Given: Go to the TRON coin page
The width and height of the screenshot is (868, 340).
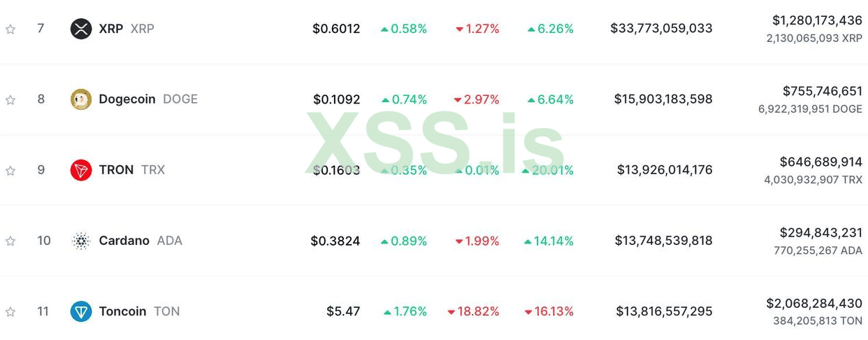Looking at the screenshot, I should pyautogui.click(x=116, y=170).
